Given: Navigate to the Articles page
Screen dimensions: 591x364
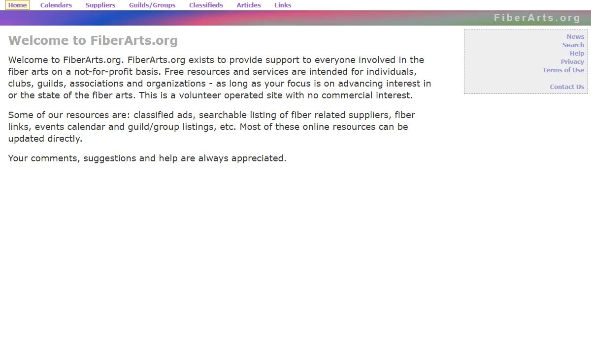Looking at the screenshot, I should pos(249,5).
